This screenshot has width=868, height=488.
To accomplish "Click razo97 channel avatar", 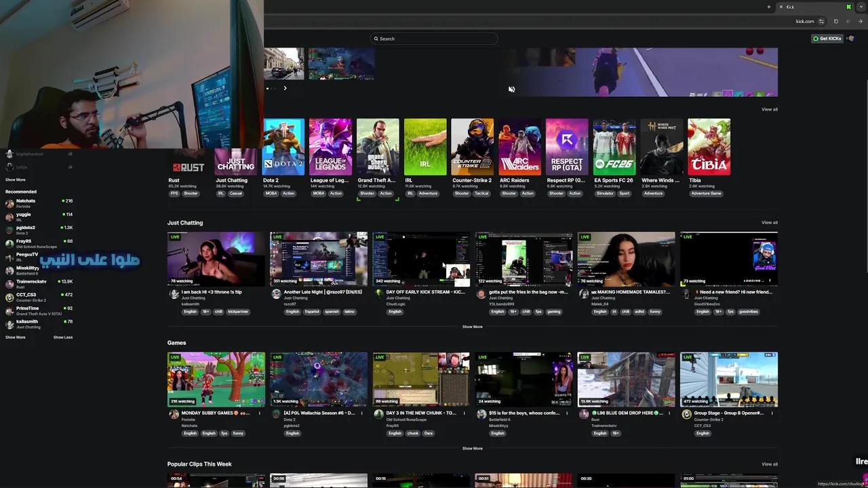I will [276, 294].
